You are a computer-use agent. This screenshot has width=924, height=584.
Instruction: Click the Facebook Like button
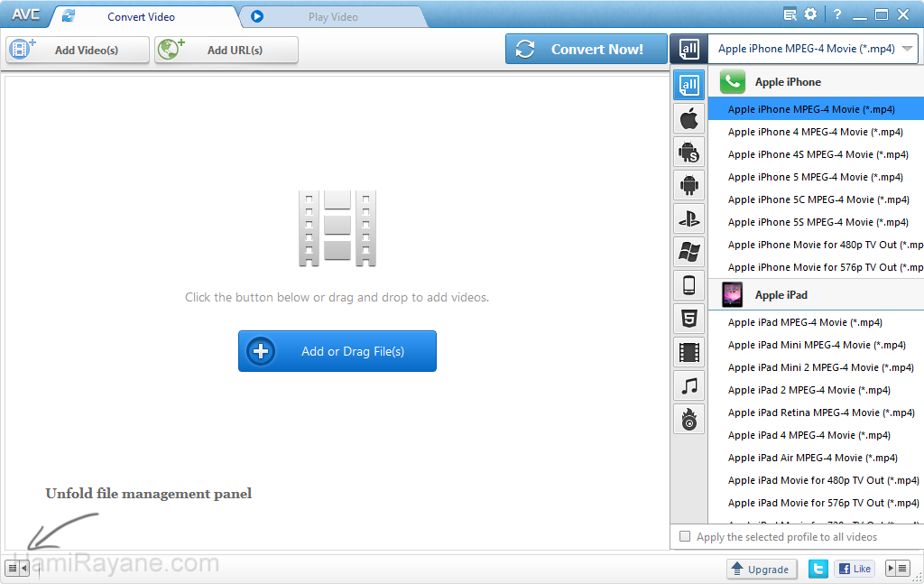point(855,569)
